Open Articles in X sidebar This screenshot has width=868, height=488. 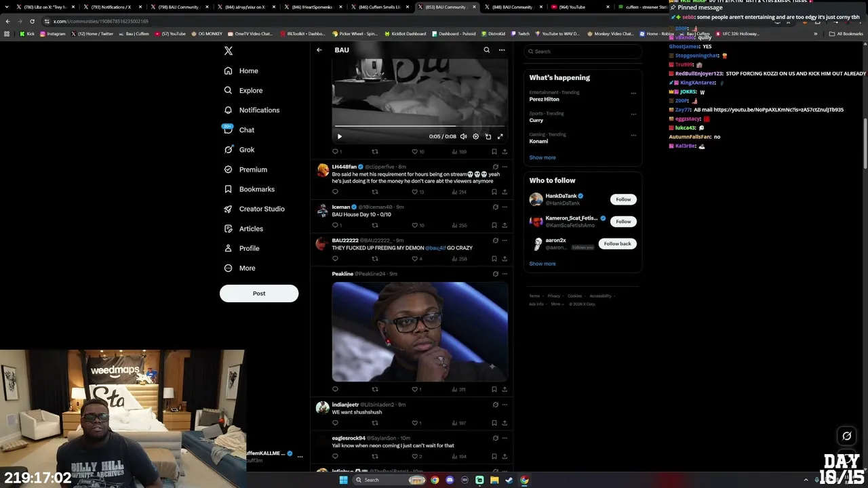[x=243, y=228]
